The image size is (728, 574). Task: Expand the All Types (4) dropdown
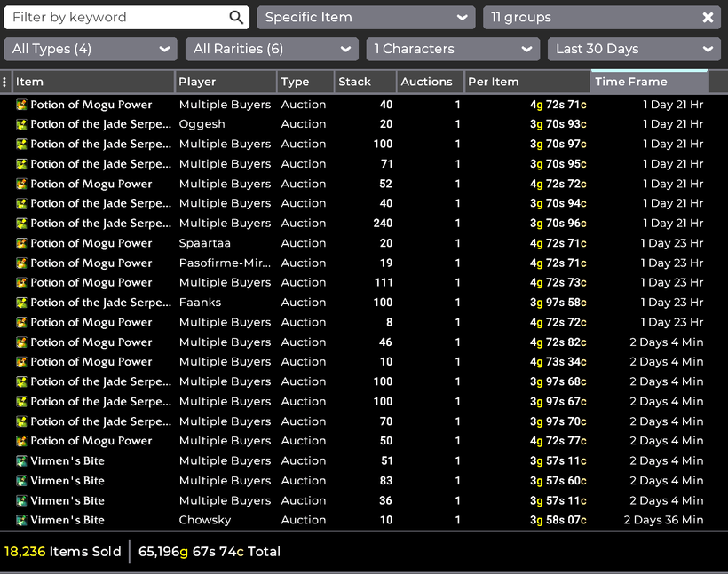pyautogui.click(x=91, y=49)
